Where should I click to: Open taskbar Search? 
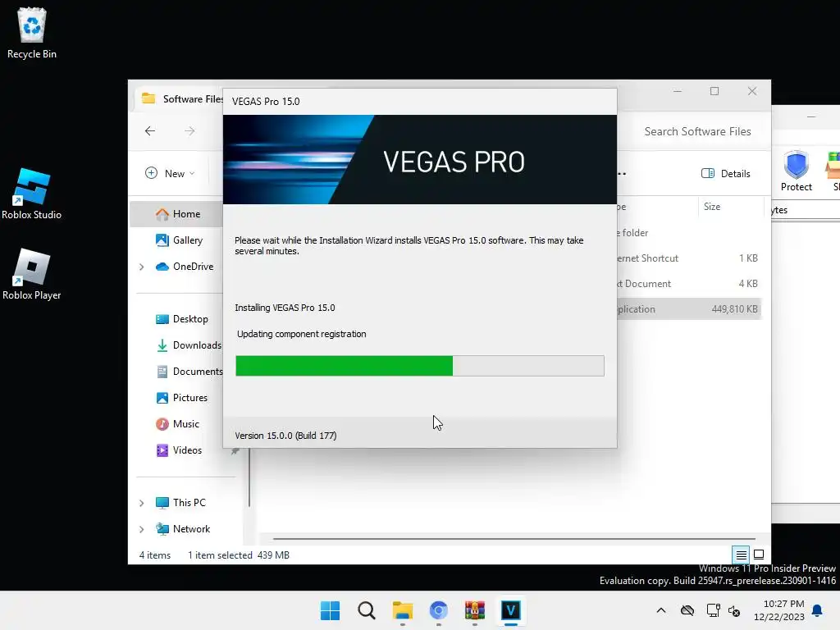pos(367,610)
